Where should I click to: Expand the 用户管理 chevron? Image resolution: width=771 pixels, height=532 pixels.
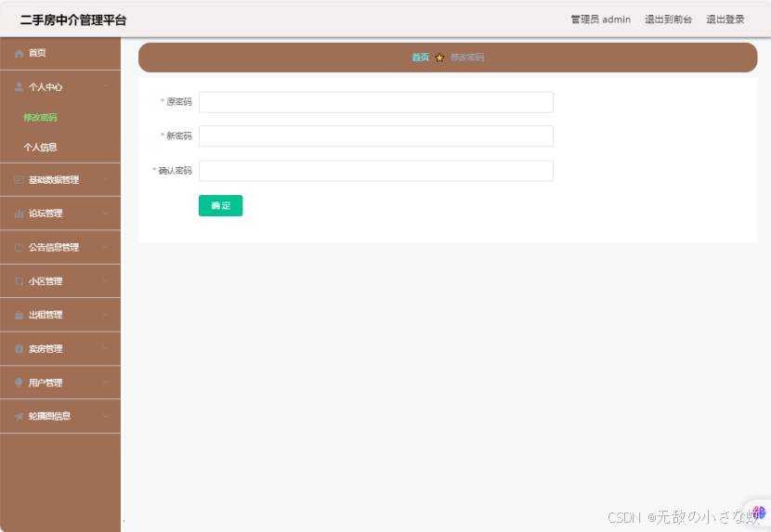coord(106,382)
